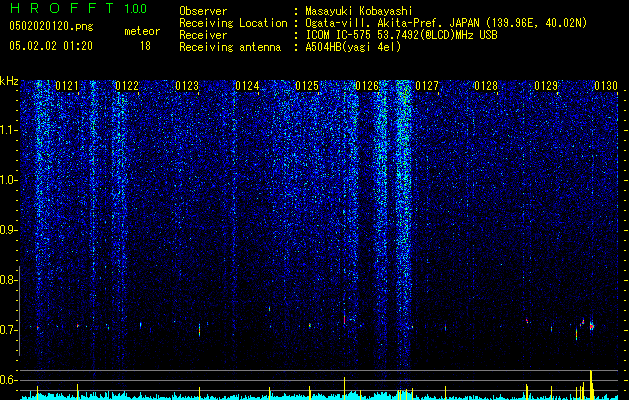The height and width of the screenshot is (400, 629).
Task: Click the date stamp 05.02.02 01:20
Action: click(51, 46)
